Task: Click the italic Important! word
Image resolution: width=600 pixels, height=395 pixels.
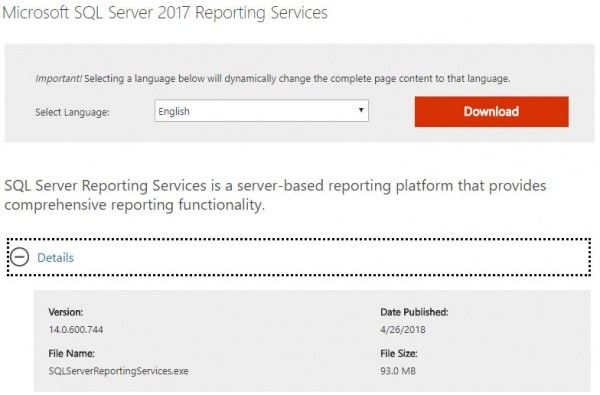Action: [58, 78]
